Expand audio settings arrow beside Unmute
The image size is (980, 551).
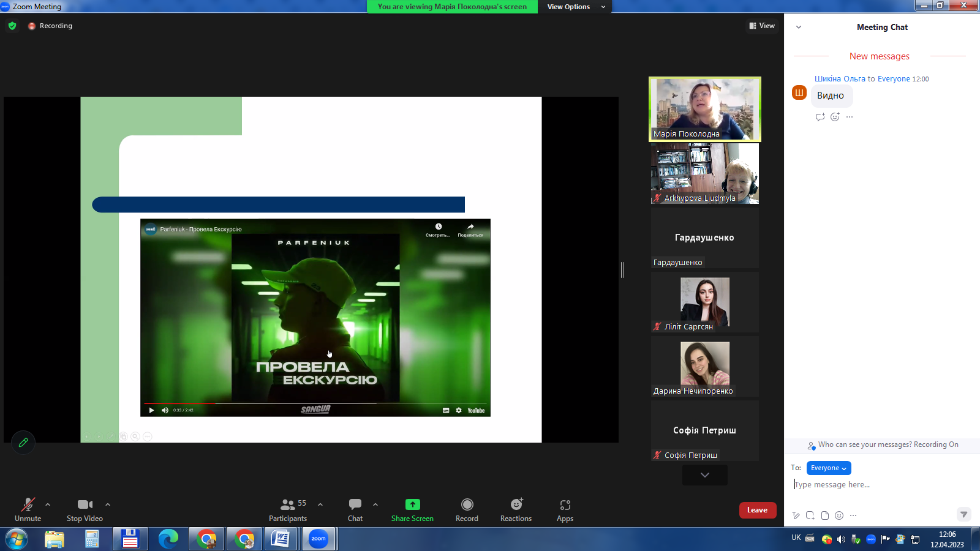click(48, 504)
